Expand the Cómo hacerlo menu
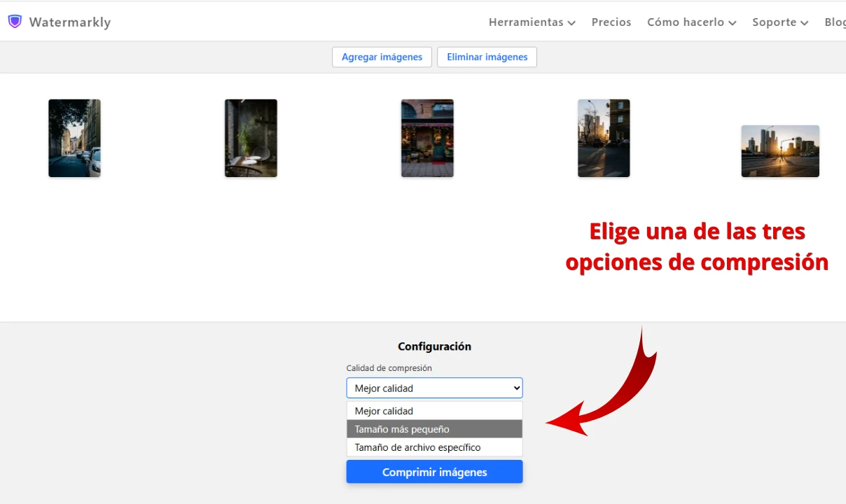The width and height of the screenshot is (846, 504). pos(691,22)
